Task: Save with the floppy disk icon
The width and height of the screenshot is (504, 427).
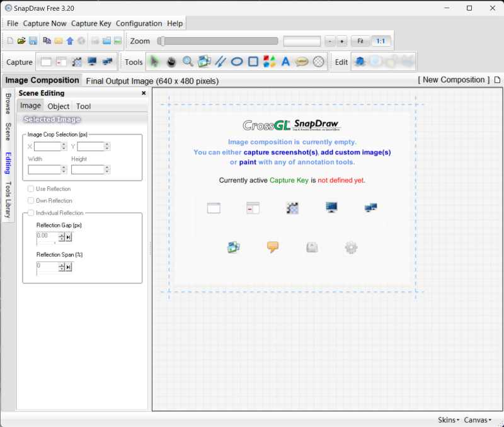Action: pos(33,41)
